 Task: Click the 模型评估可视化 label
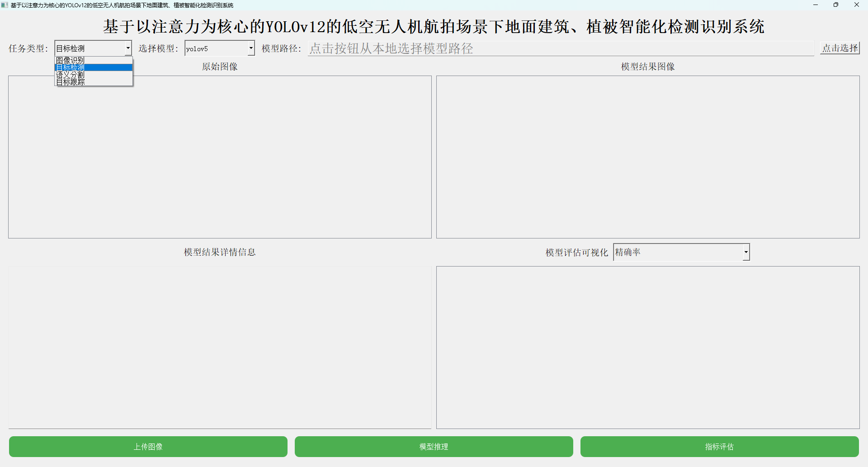coord(577,253)
